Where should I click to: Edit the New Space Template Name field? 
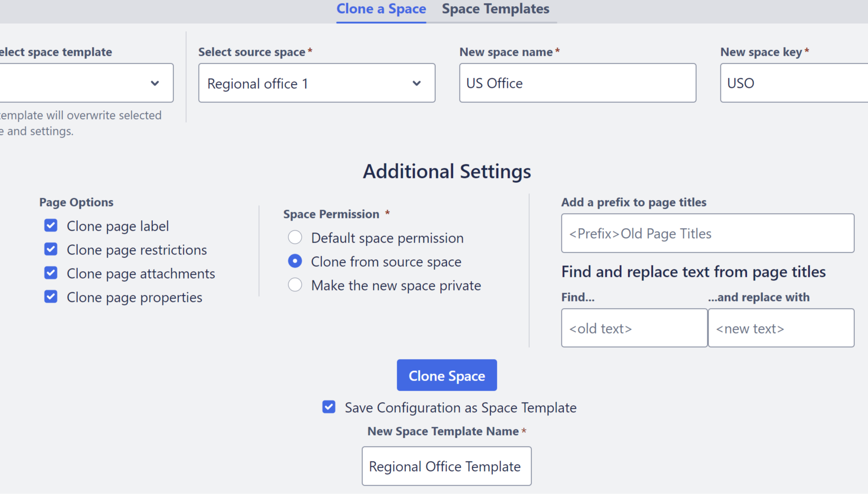point(446,466)
